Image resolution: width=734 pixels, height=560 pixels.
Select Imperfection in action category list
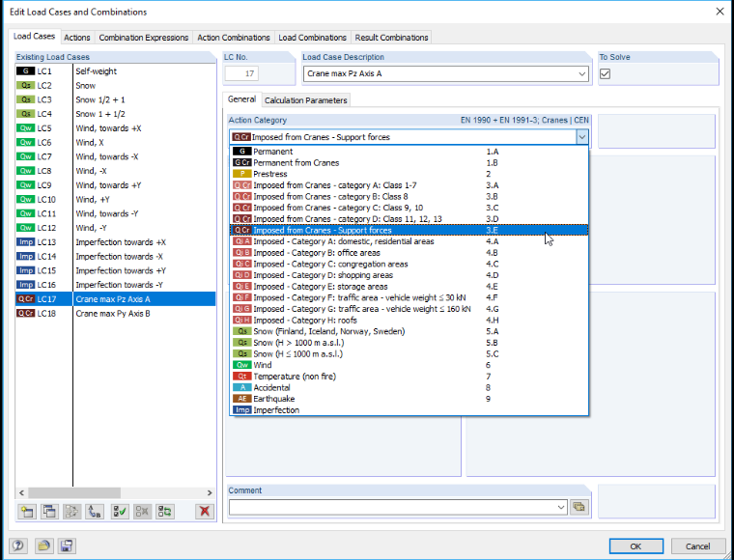click(x=409, y=409)
